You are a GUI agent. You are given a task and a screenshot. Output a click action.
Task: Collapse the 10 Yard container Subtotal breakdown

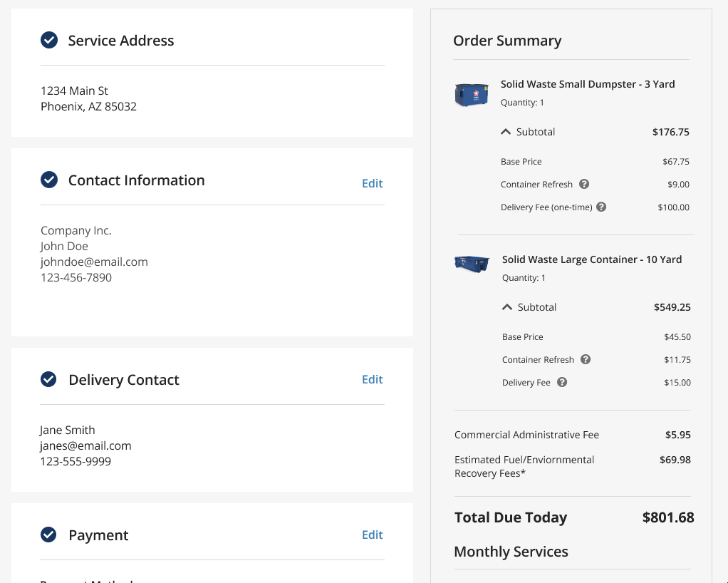507,307
